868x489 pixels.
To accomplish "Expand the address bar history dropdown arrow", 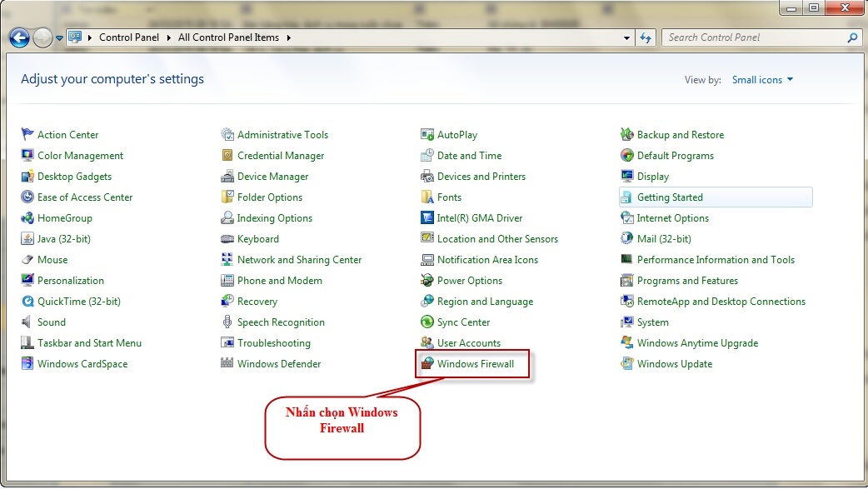I will pos(626,37).
